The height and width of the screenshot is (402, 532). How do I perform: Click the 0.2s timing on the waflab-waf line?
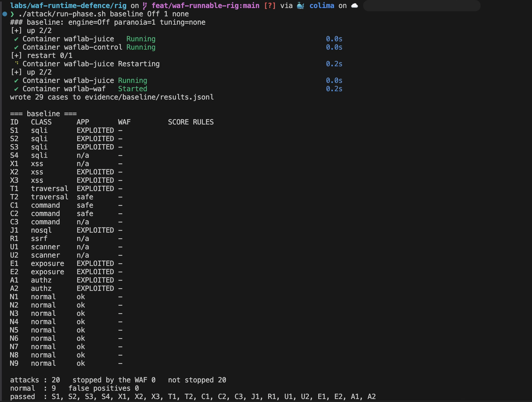click(x=334, y=89)
